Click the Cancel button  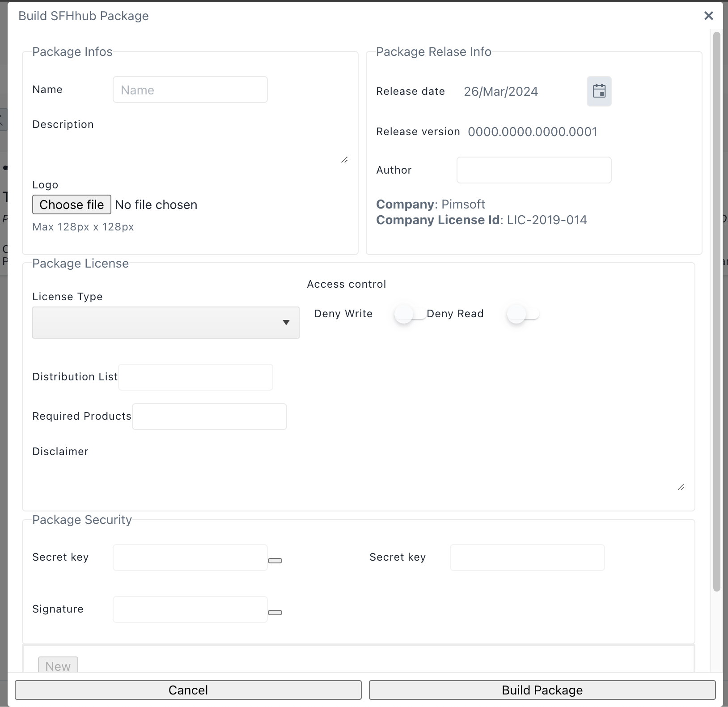click(188, 690)
